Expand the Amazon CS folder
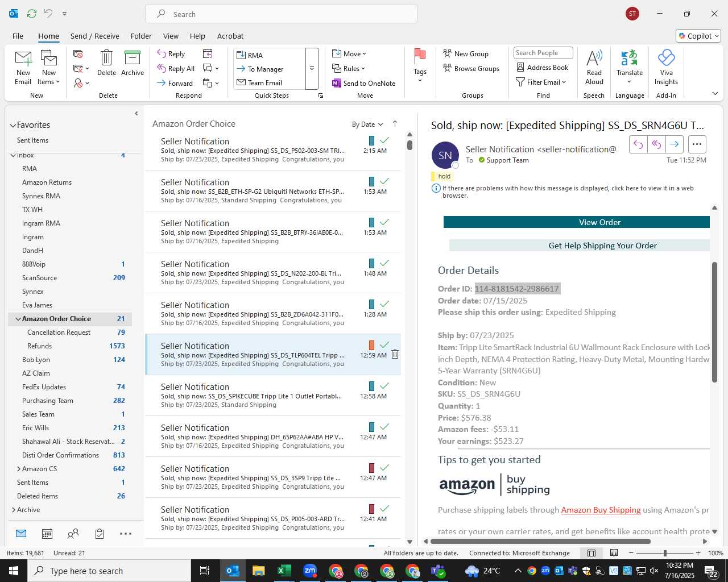The width and height of the screenshot is (728, 582). [x=19, y=469]
